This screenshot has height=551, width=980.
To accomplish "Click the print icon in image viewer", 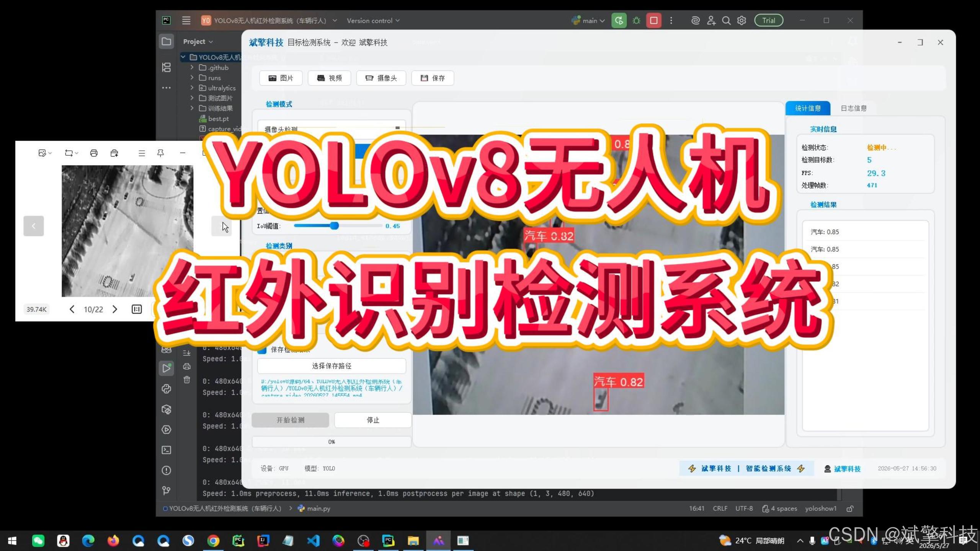I will (94, 153).
